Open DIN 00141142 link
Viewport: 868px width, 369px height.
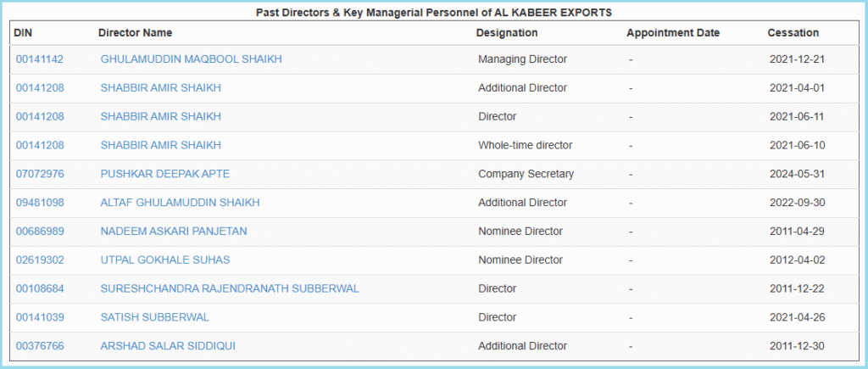[40, 59]
